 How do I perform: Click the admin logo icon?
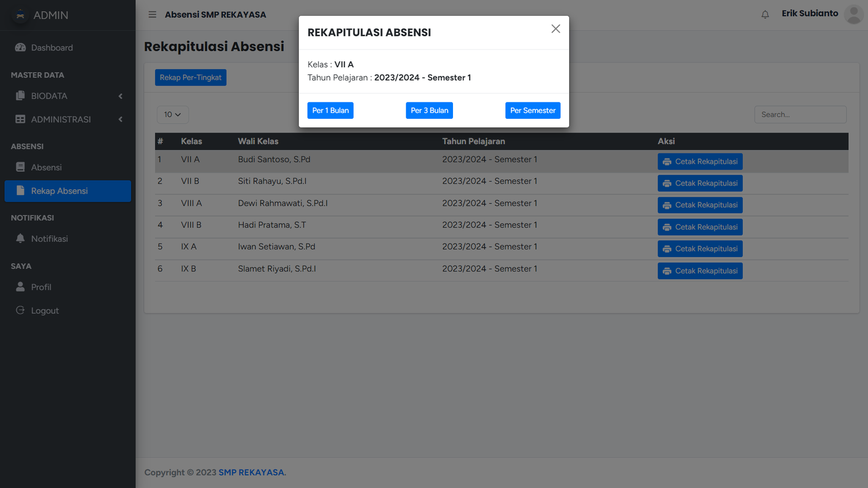click(21, 15)
